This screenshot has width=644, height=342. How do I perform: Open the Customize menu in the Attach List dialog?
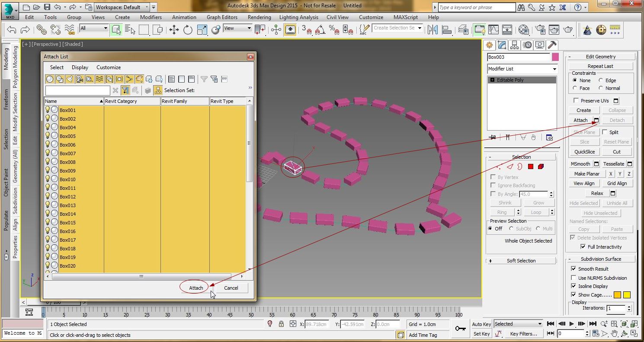[x=109, y=67]
